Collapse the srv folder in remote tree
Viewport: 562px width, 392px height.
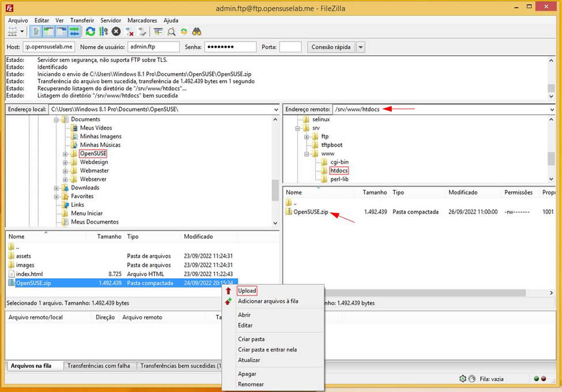(298, 128)
